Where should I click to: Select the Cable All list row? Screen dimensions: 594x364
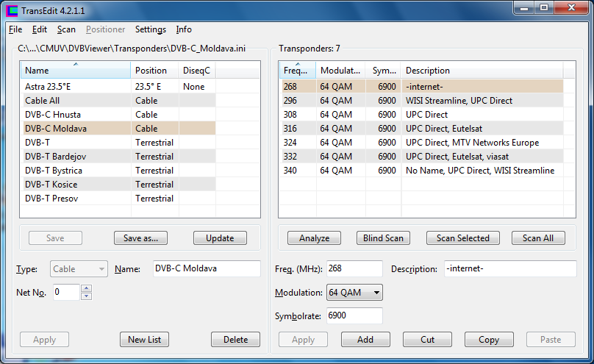119,100
